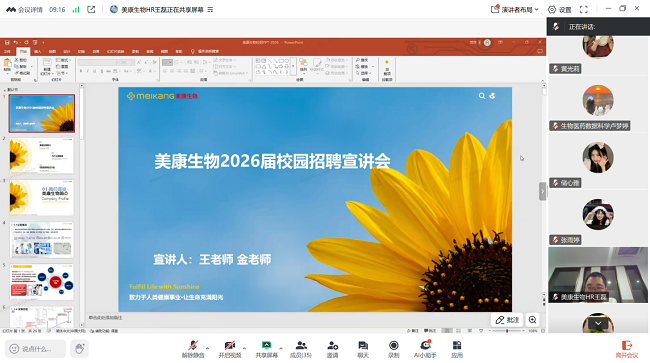This screenshot has height=363, width=650.
Task: Click 查找 find in editing group
Action: pos(362,60)
